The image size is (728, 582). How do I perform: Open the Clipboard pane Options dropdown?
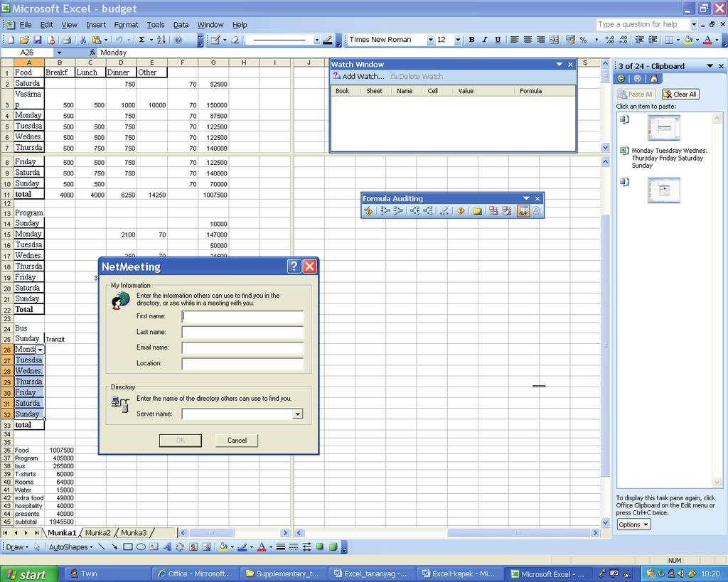pyautogui.click(x=633, y=524)
